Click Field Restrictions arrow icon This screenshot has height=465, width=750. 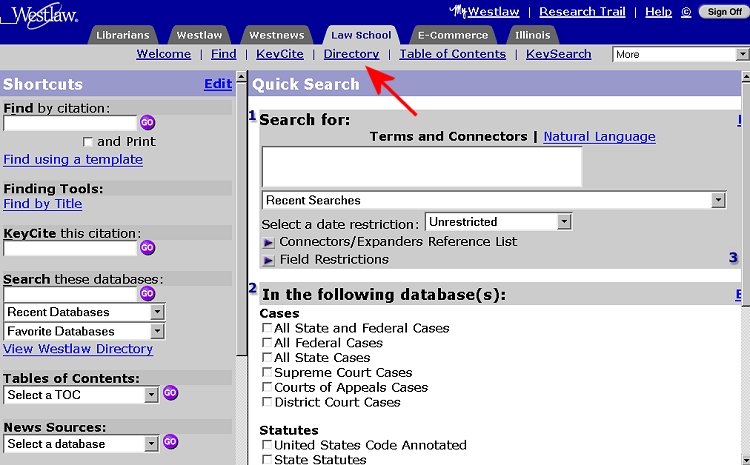[268, 260]
